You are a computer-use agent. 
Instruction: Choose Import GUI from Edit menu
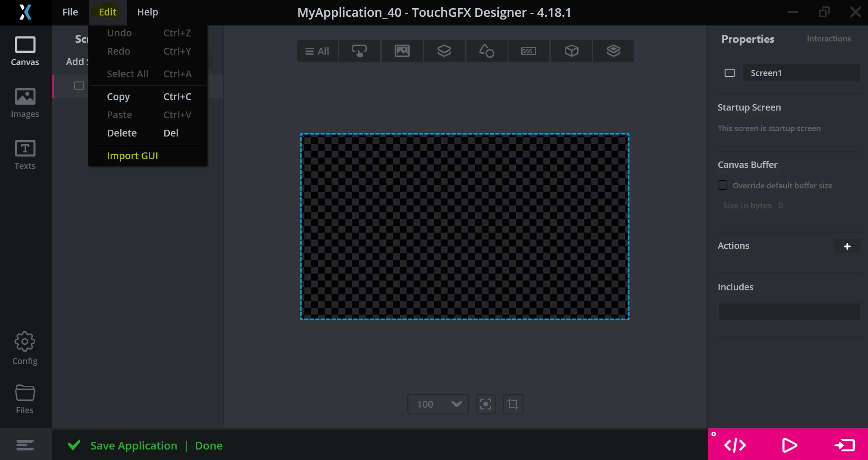point(148,156)
